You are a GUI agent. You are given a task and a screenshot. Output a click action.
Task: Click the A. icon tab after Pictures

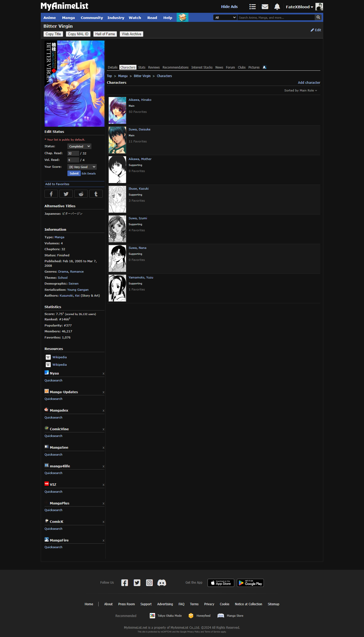tap(264, 67)
